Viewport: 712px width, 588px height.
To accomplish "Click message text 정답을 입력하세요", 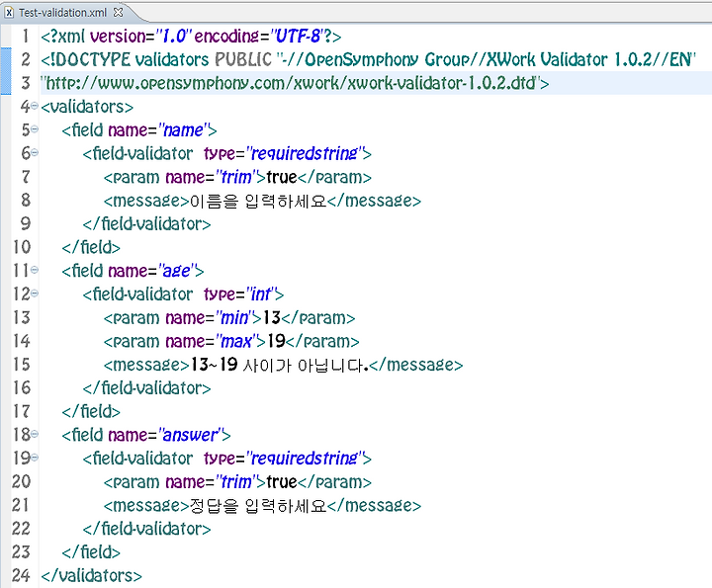I will [x=258, y=505].
